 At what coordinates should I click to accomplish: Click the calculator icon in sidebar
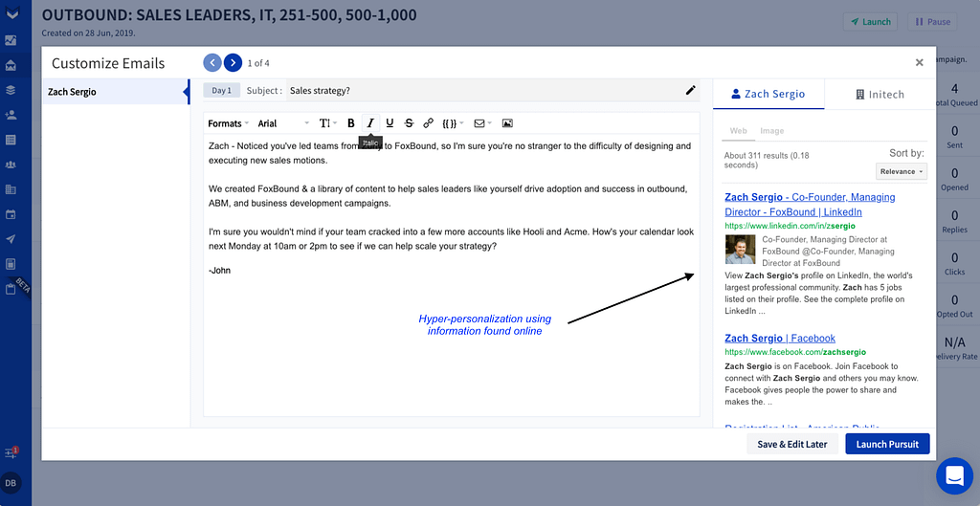point(11,264)
